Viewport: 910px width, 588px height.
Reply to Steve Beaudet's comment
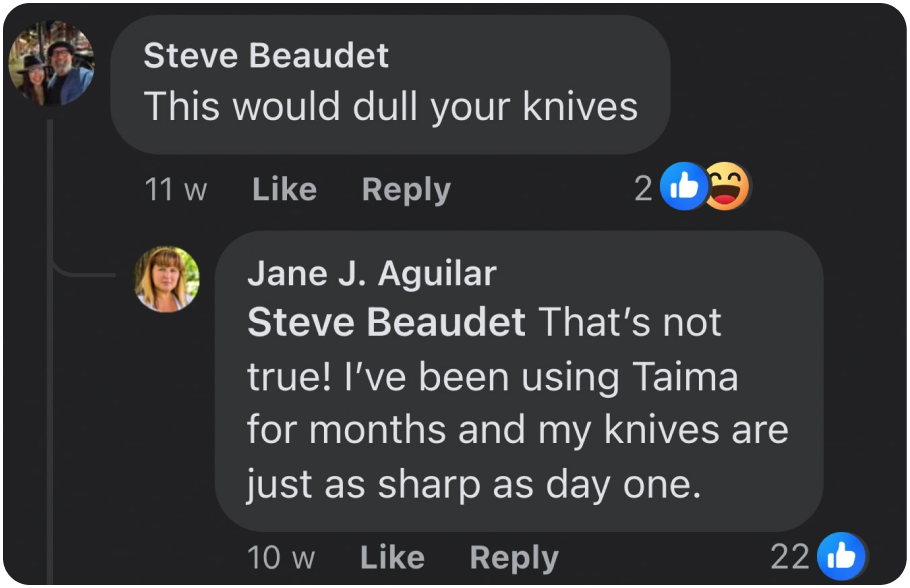tap(406, 189)
